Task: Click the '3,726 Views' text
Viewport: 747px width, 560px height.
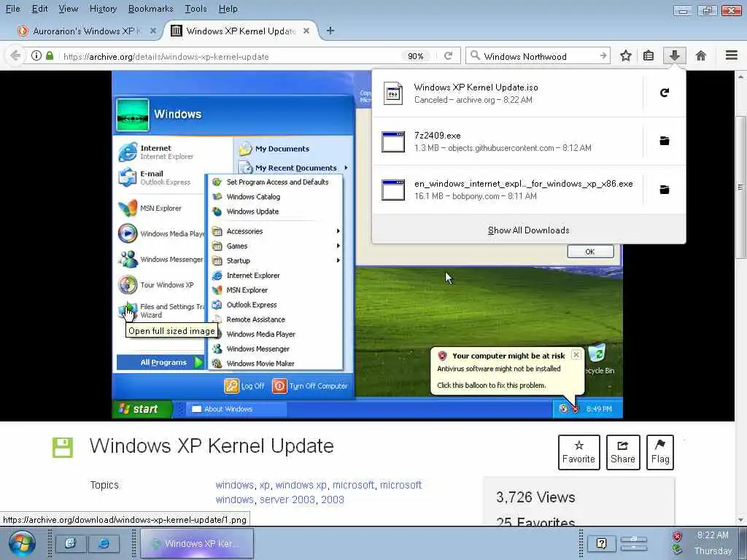Action: click(x=535, y=497)
